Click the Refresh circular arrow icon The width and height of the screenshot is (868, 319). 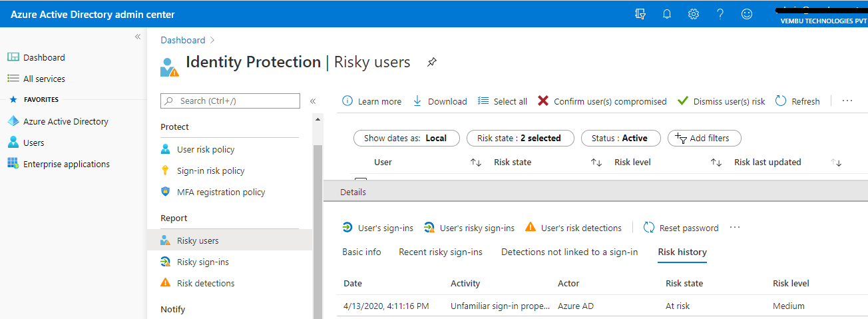[781, 101]
